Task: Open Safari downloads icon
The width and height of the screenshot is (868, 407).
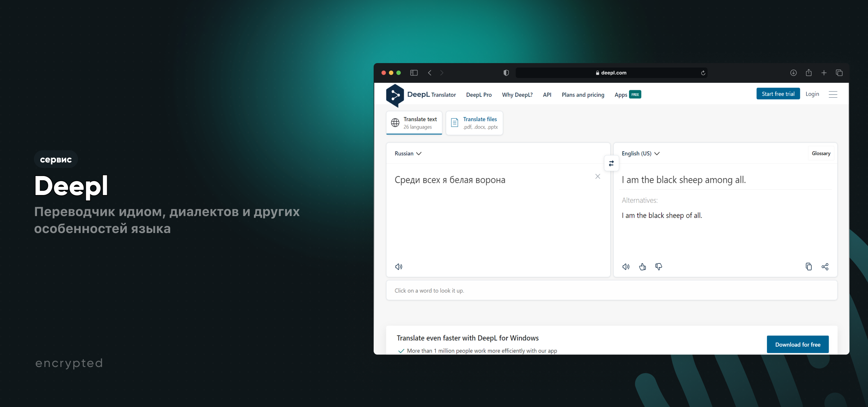Action: [x=793, y=73]
